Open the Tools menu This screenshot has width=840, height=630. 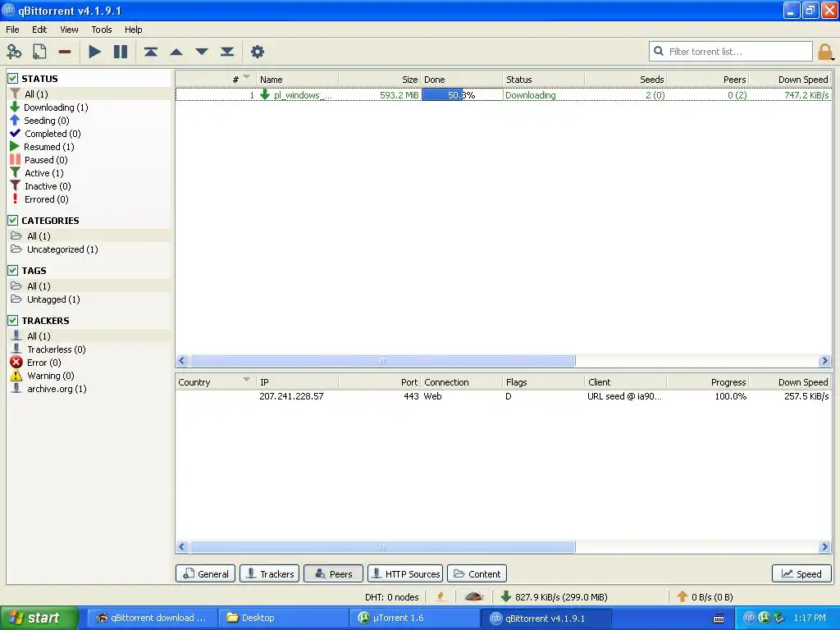click(x=101, y=30)
